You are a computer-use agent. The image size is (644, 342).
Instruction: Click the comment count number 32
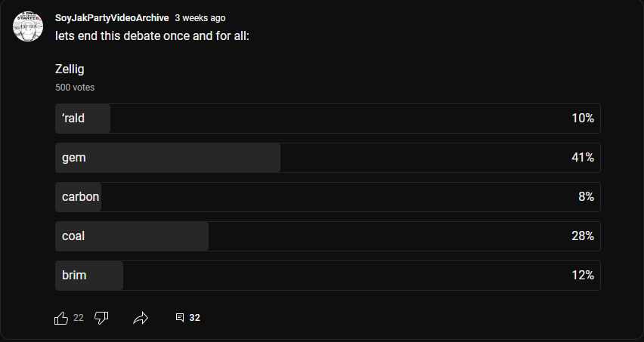point(195,318)
